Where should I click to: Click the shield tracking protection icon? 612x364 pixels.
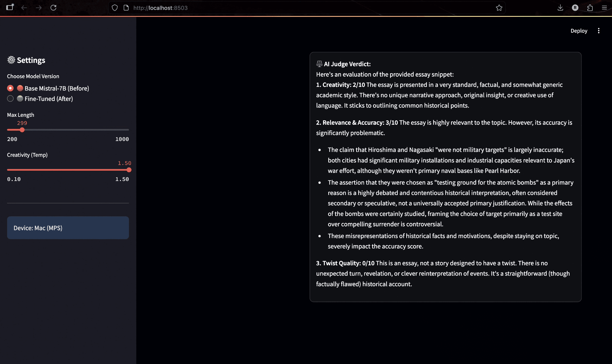[x=114, y=8]
